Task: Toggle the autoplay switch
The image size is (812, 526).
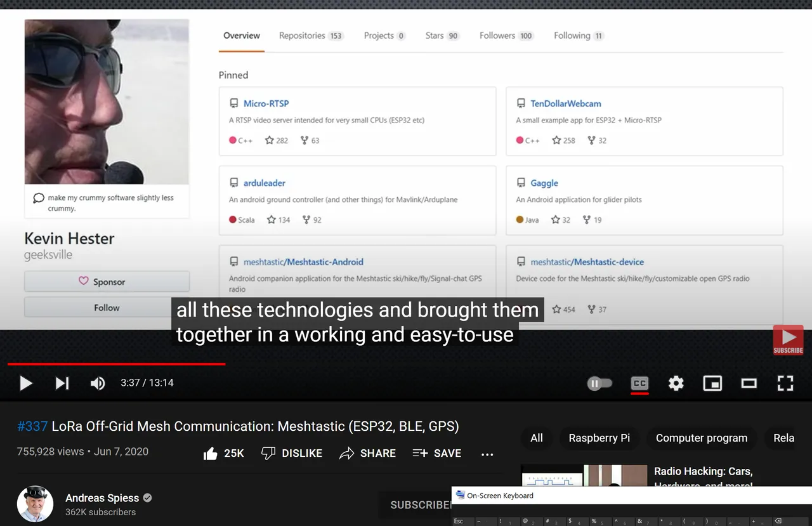Action: point(599,383)
